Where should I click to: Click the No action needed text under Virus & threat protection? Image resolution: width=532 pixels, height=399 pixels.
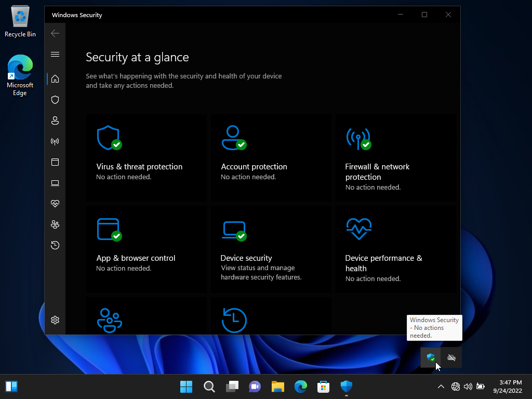point(124,177)
